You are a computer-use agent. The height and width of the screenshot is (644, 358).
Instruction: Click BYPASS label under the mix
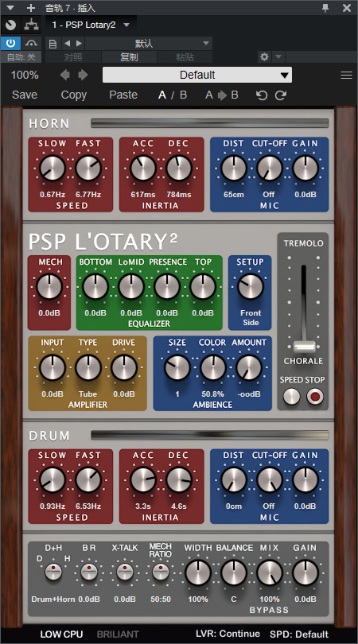pos(269,610)
